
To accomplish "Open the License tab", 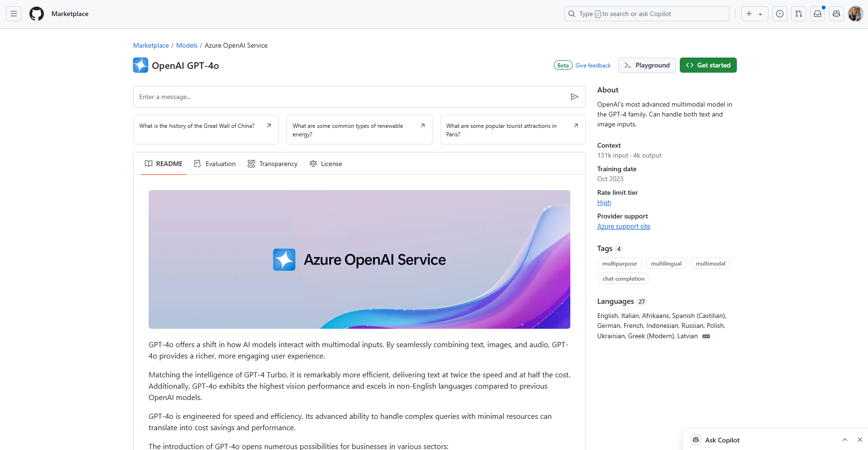I will point(326,164).
